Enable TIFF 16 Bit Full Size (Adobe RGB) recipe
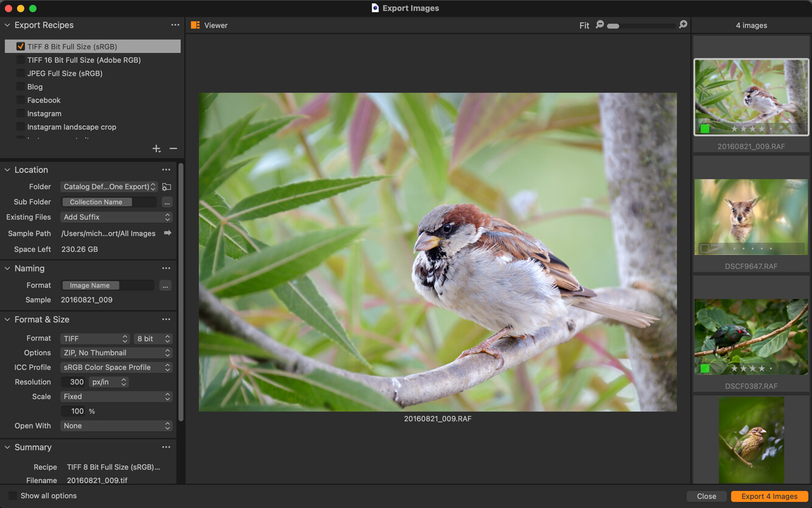The height and width of the screenshot is (508, 812). [21, 60]
